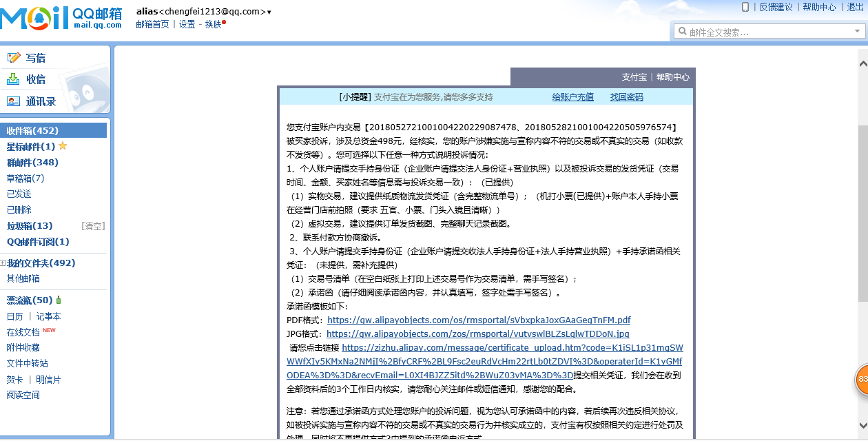
Task: Open 文件中转站 file transfer station
Action: point(28,364)
